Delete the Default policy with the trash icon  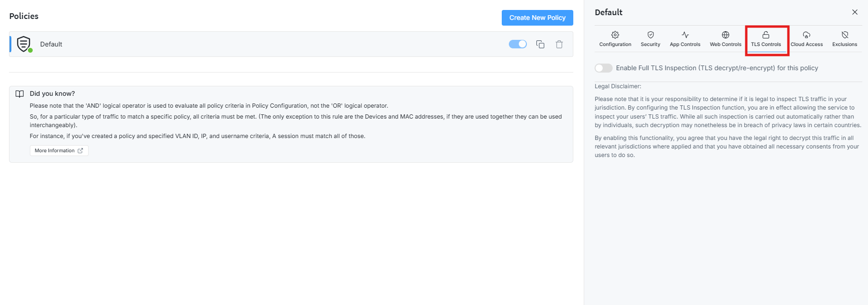pos(559,44)
